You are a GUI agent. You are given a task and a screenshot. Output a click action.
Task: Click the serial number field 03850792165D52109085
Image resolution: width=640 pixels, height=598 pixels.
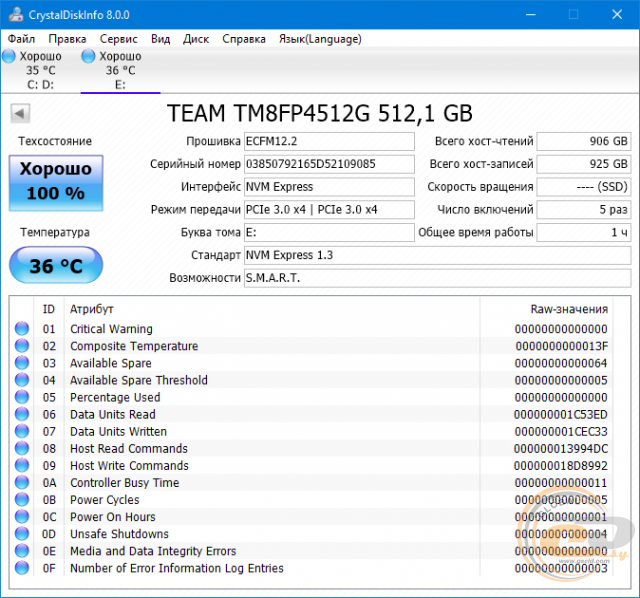pyautogui.click(x=329, y=164)
